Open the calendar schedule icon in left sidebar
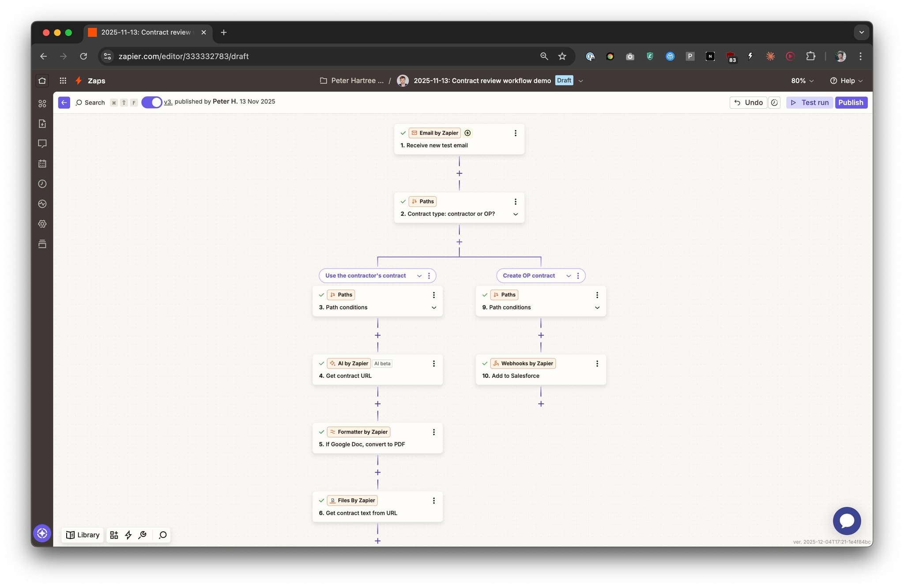The height and width of the screenshot is (588, 904). [42, 163]
